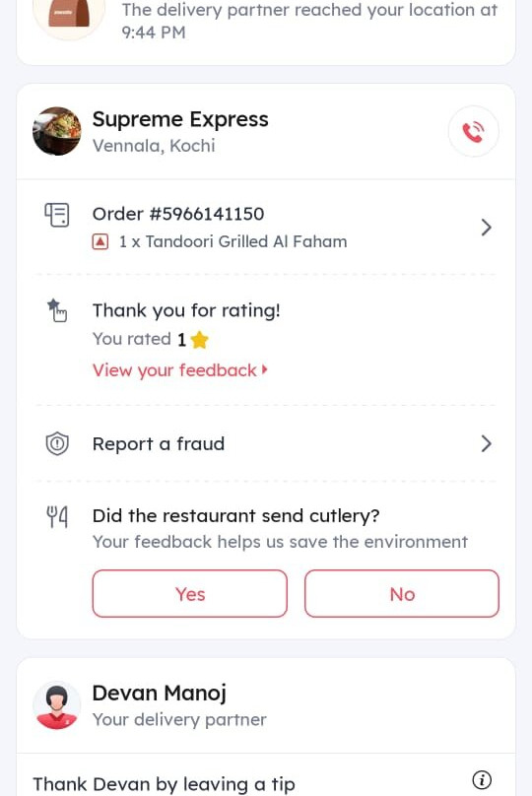The image size is (532, 796).
Task: Select the Supreme Express restaurant name
Action: click(180, 119)
